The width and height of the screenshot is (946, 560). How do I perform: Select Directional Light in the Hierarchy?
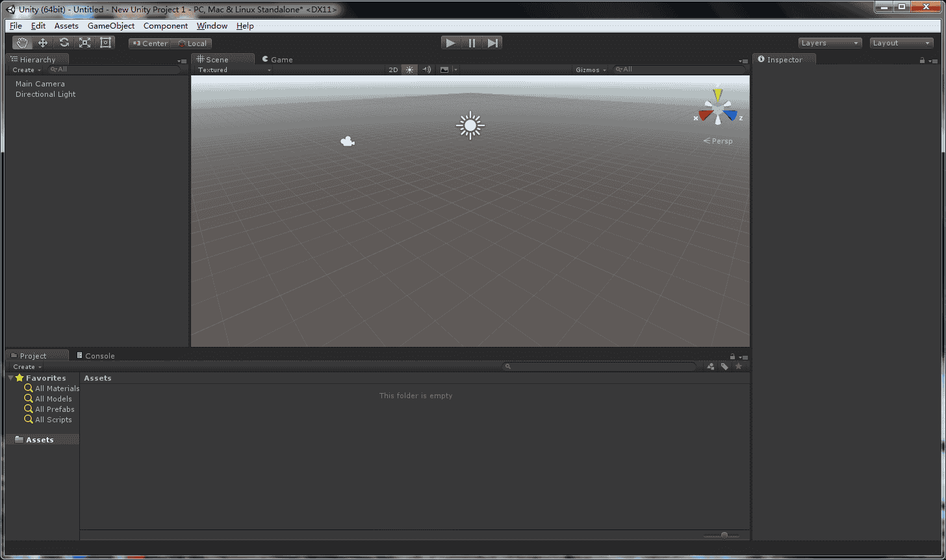click(45, 94)
